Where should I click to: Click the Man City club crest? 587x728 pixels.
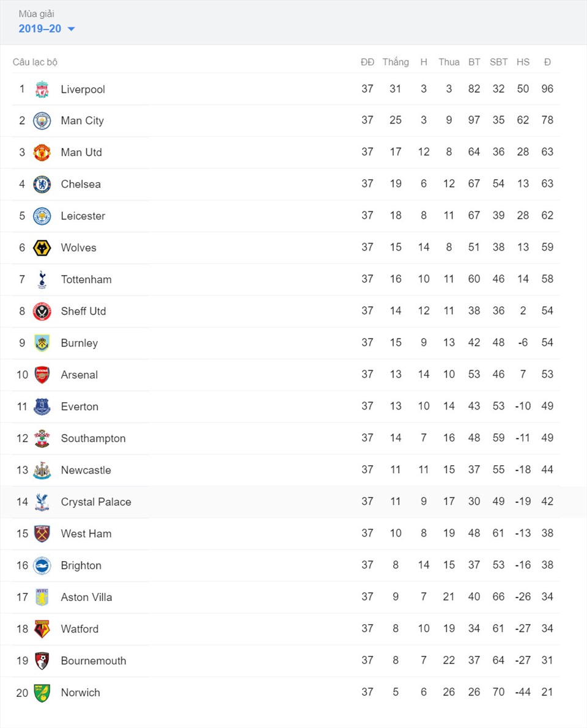[x=42, y=120]
